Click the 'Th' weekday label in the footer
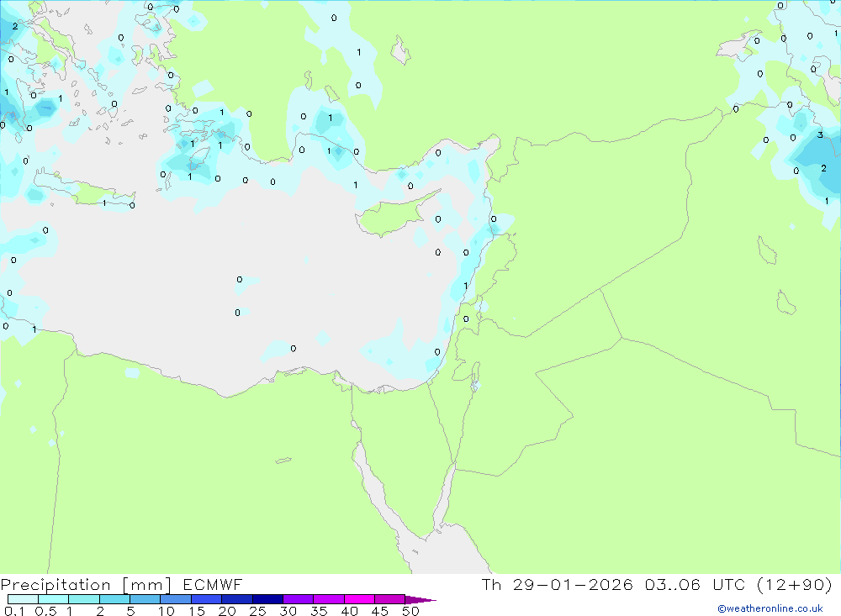841x616 pixels. pyautogui.click(x=491, y=584)
